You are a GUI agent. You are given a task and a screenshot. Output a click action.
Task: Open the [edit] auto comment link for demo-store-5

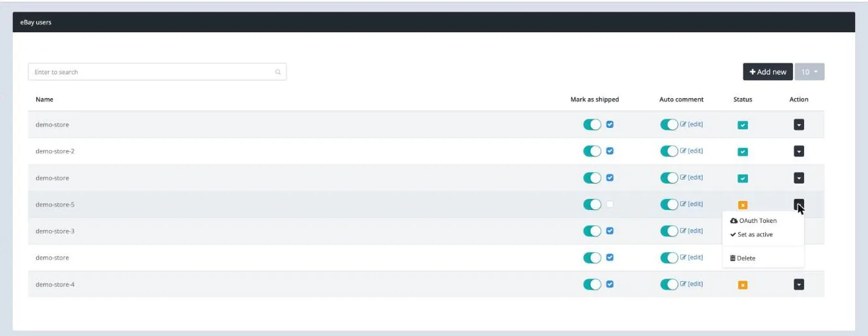(692, 204)
